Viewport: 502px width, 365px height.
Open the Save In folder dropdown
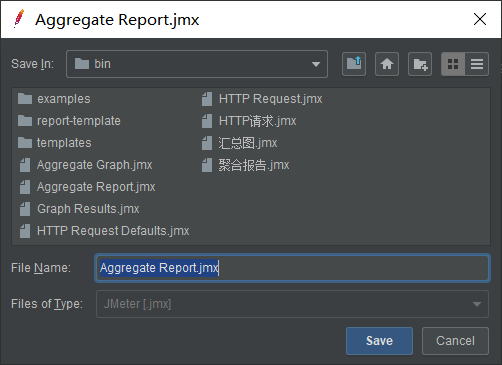tap(197, 64)
